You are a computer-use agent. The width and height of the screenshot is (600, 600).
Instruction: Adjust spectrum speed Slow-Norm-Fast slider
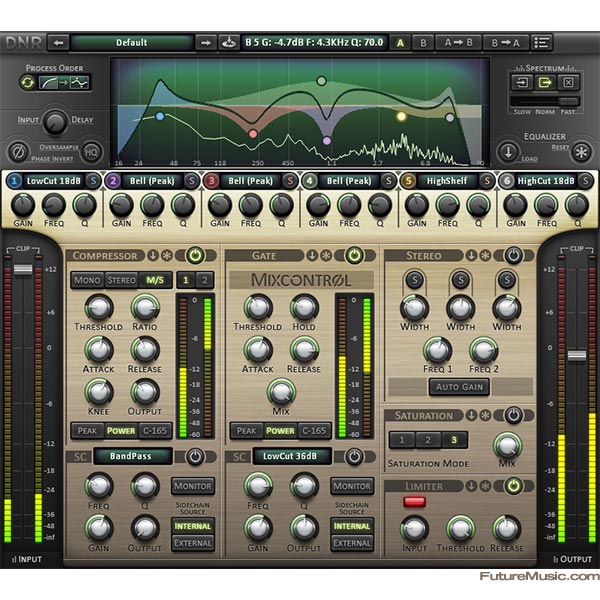coord(545,101)
